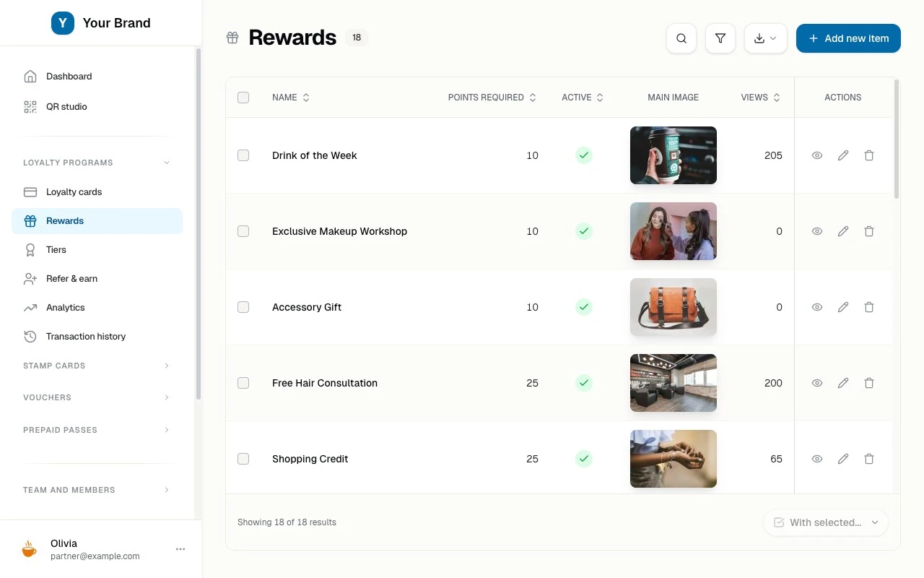Edit the Exclusive Makeup Workshop reward
Image resolution: width=924 pixels, height=578 pixels.
coord(843,231)
